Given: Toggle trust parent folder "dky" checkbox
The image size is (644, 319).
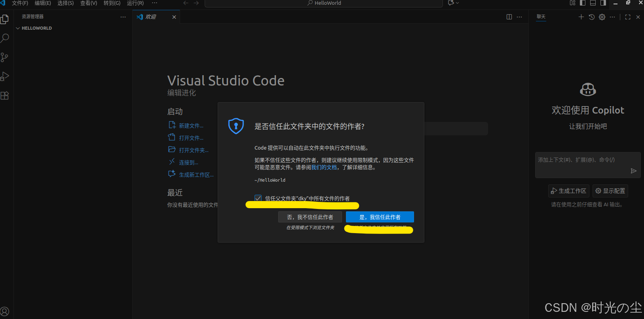Looking at the screenshot, I should pos(258,198).
